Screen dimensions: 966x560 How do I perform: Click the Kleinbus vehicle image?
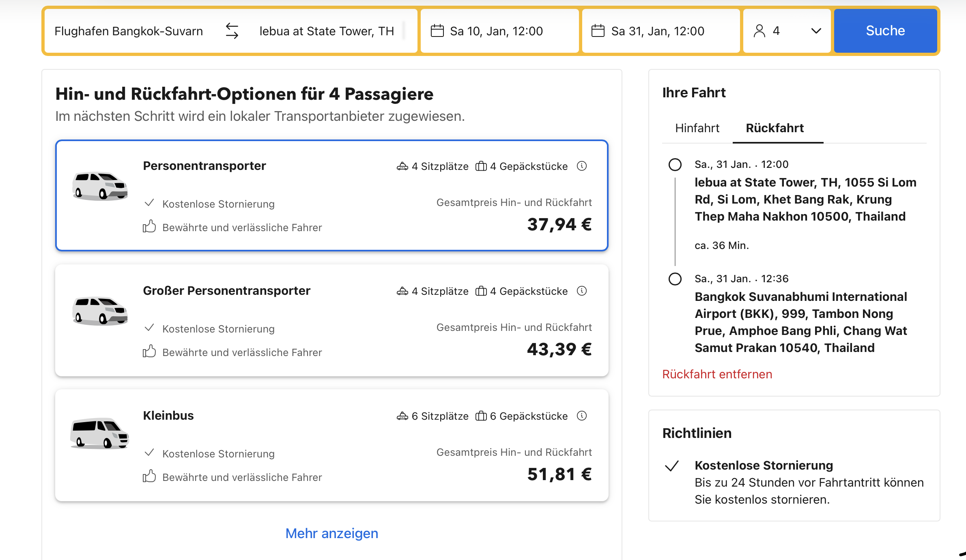pos(100,433)
